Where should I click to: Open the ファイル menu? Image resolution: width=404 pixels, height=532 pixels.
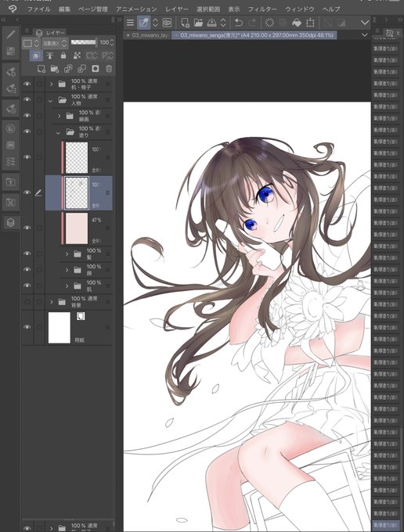point(38,9)
